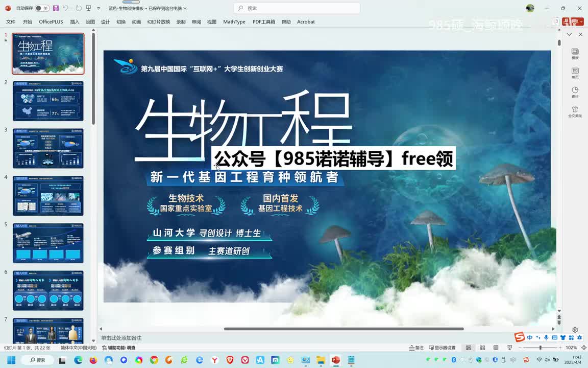The width and height of the screenshot is (588, 368).
Task: Click 幻灯片 第1张 status bar text
Action: (26, 348)
